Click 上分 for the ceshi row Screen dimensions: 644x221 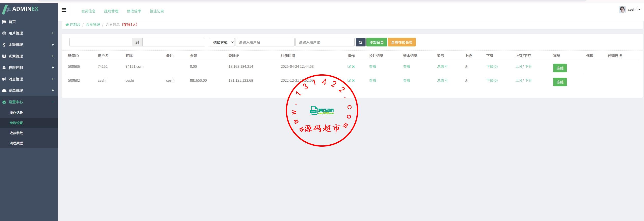[519, 80]
